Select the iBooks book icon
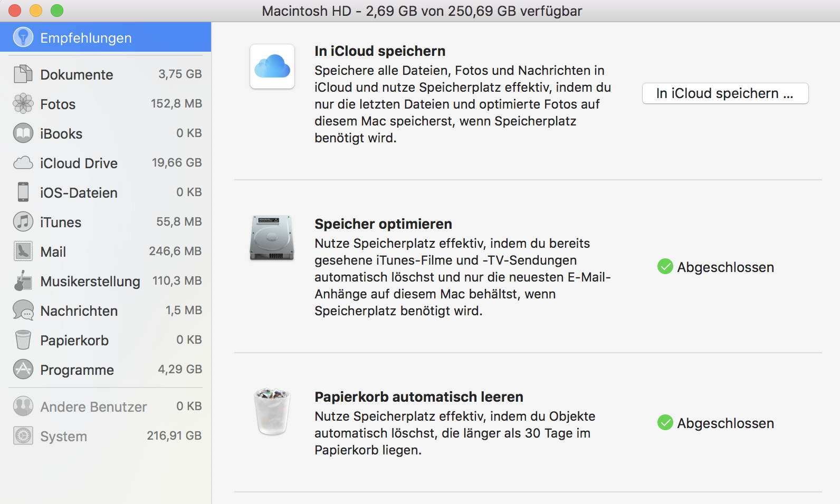 [x=23, y=133]
